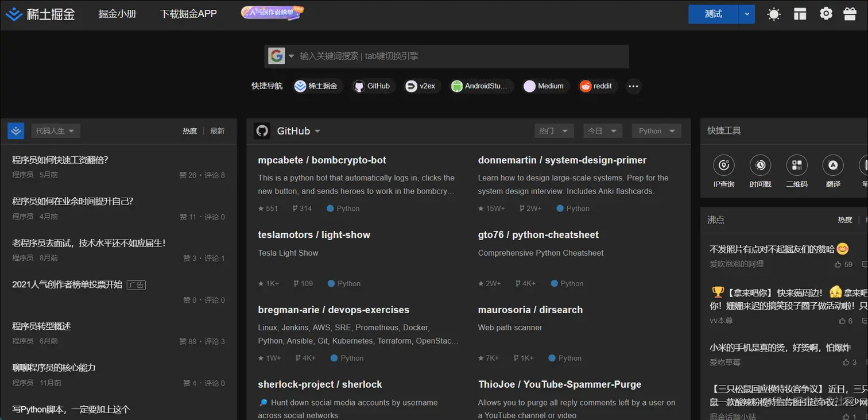This screenshot has height=420, width=868.
Task: Open the gift box icon in header
Action: pos(850,14)
